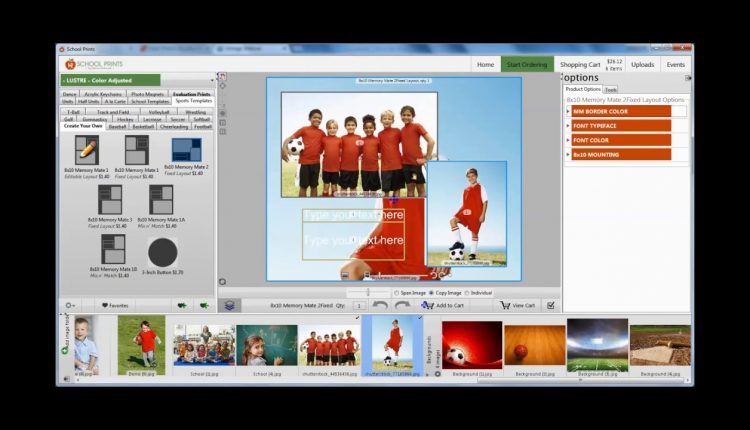Click Add to Cart button
The width and height of the screenshot is (750, 430).
pyautogui.click(x=442, y=305)
